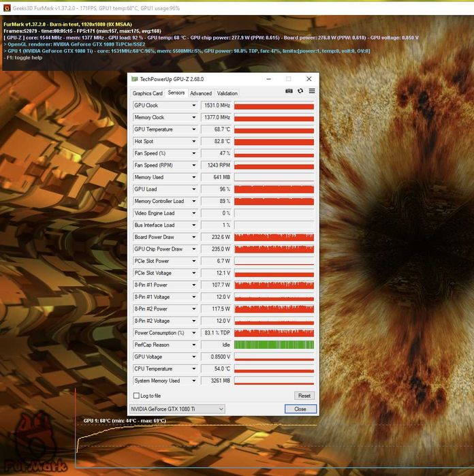Minimize the GPU-Z window

(x=269, y=79)
